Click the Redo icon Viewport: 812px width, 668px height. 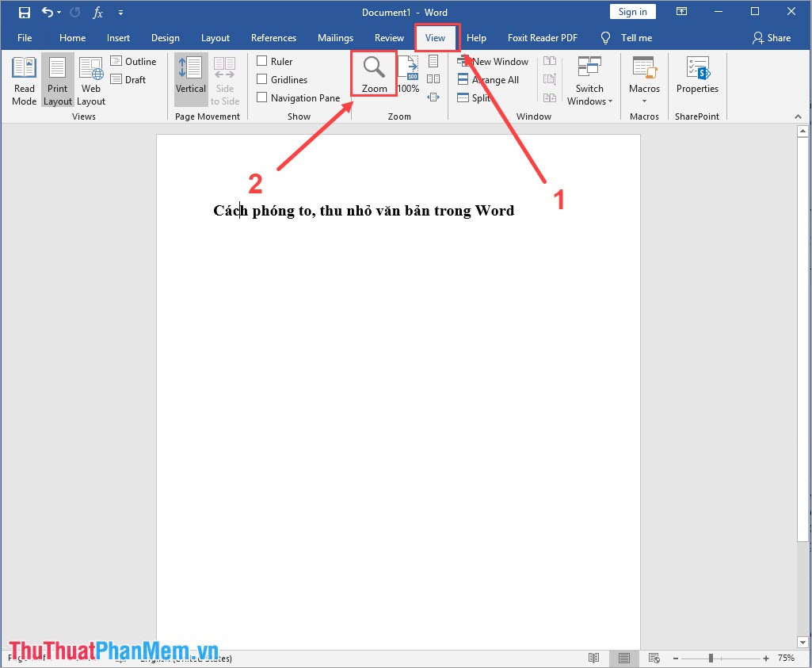pyautogui.click(x=75, y=12)
